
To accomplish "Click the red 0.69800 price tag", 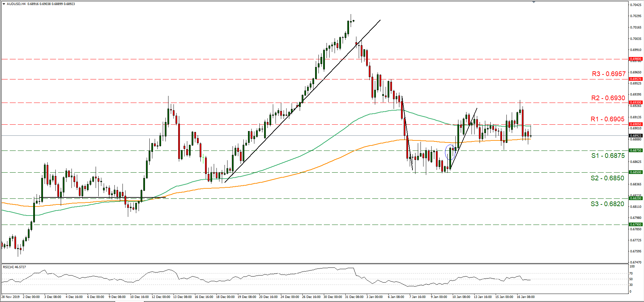I will [635, 59].
